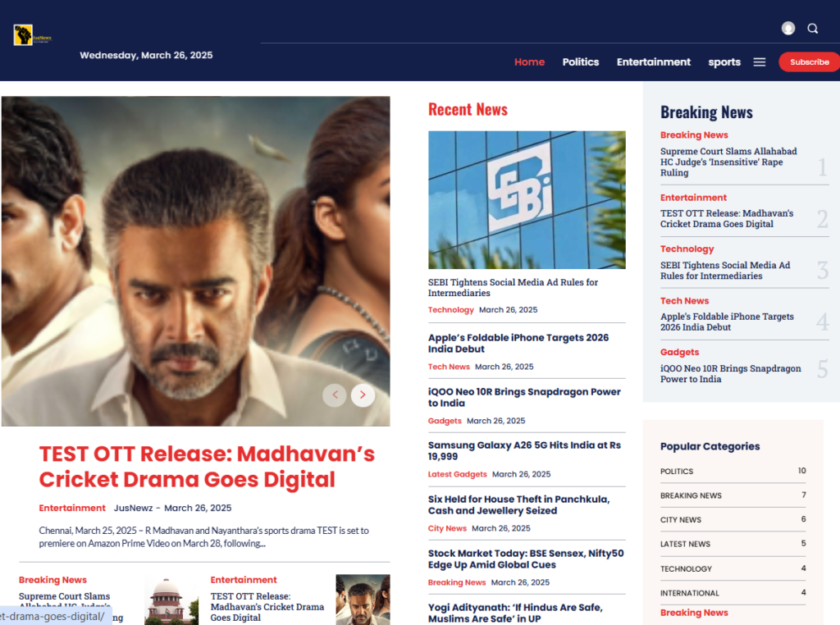Open Apple's Foldable iPhone article in Recent News
The height and width of the screenshot is (625, 840).
[518, 344]
